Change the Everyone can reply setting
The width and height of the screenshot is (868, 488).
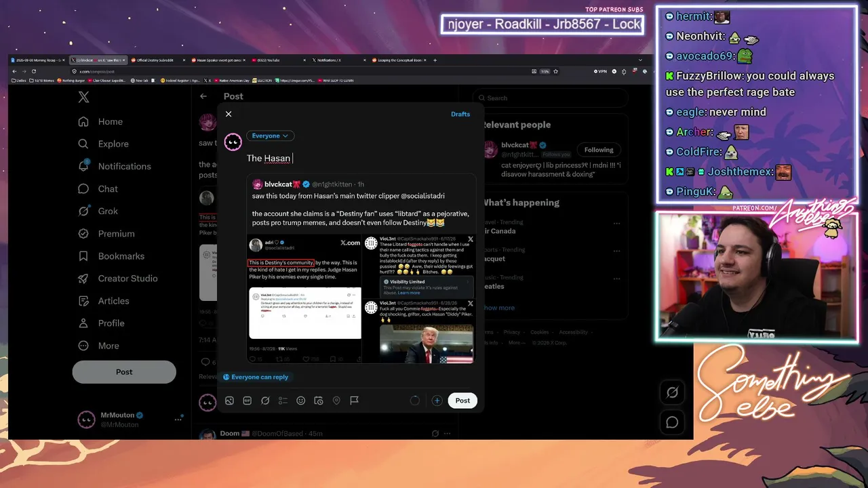256,377
